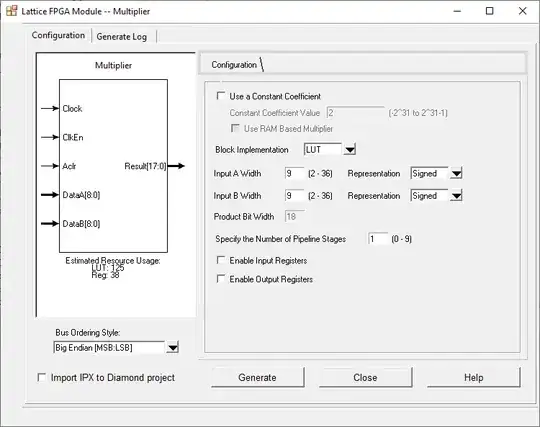This screenshot has width=540, height=427.
Task: Click Product Bit Width field
Action: 294,217
